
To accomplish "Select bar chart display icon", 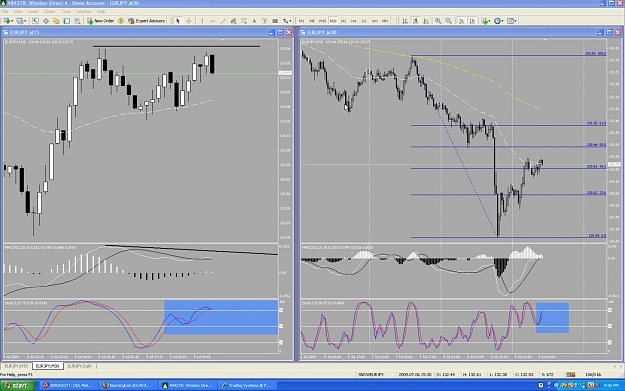I will tap(405, 21).
